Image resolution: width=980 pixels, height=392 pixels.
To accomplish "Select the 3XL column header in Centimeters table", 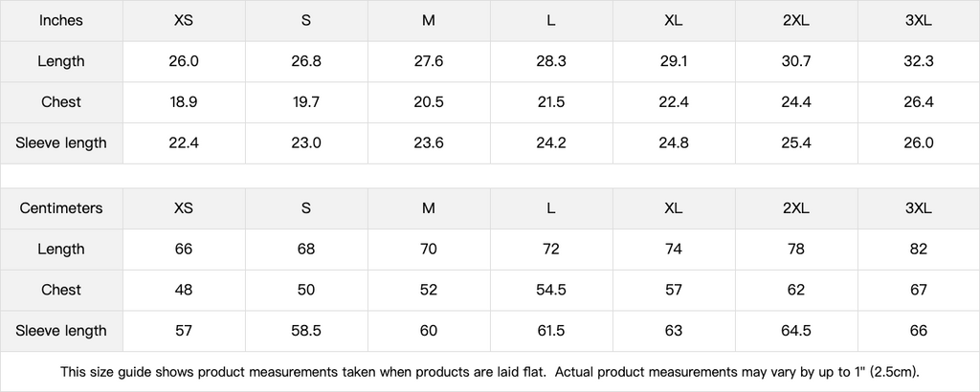I will pyautogui.click(x=918, y=208).
